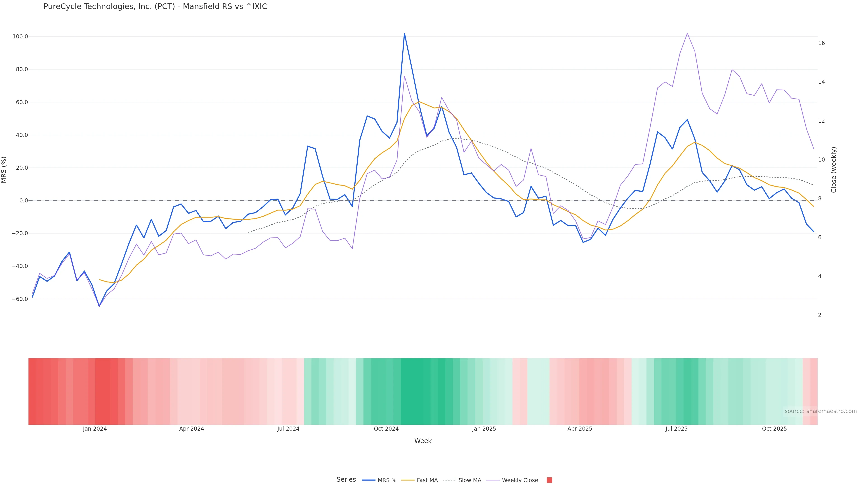Click the chart title PureCycle Technologies
Screen dimensions: 868x488
coord(155,7)
